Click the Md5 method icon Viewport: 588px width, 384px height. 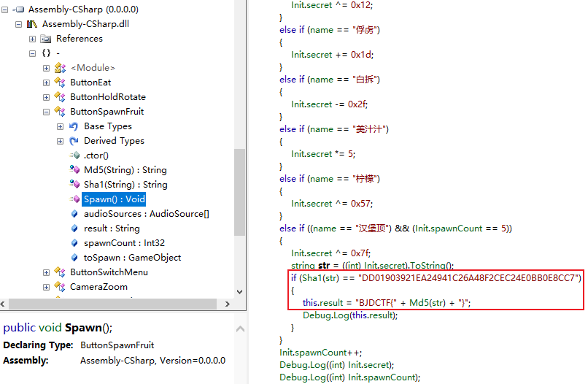coord(74,169)
